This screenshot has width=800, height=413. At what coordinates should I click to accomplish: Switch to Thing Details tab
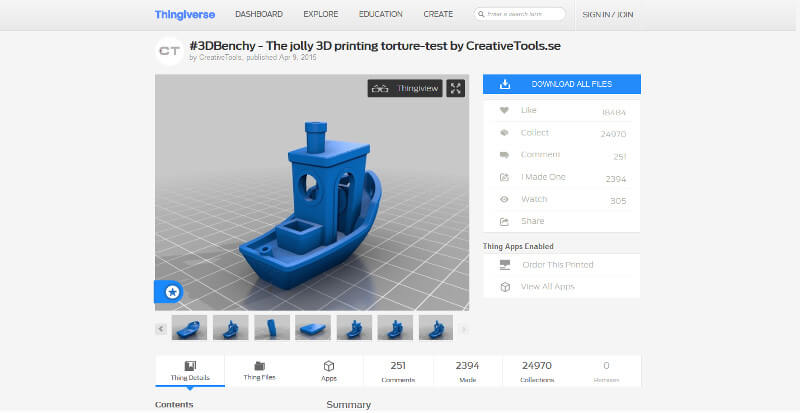coord(190,371)
